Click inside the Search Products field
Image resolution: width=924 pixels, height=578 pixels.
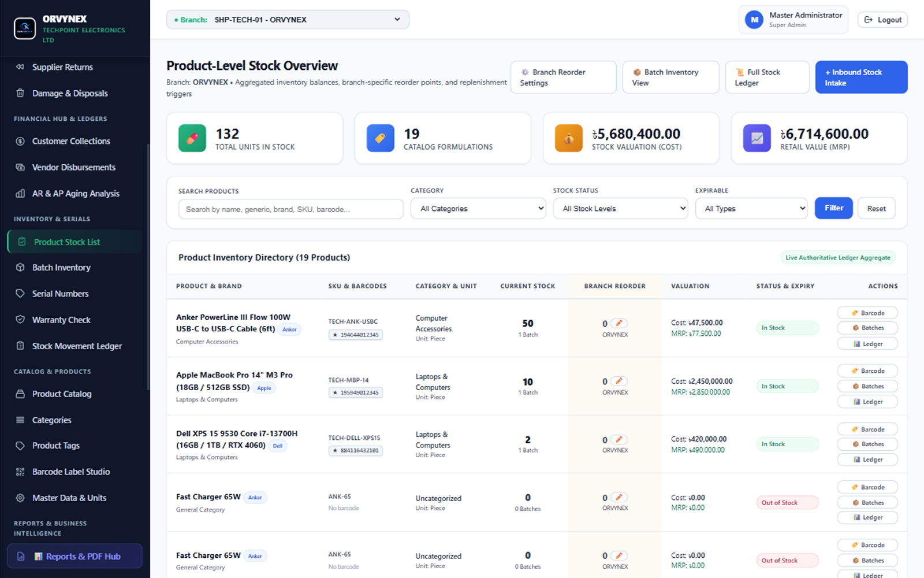pos(290,209)
